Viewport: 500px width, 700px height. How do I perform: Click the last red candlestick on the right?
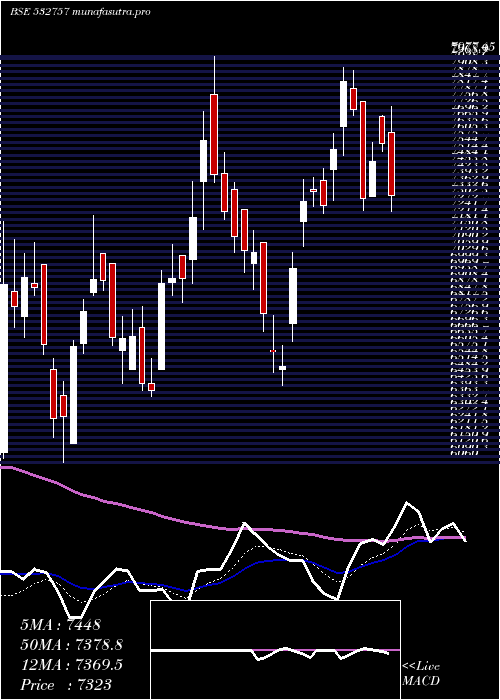[x=392, y=164]
